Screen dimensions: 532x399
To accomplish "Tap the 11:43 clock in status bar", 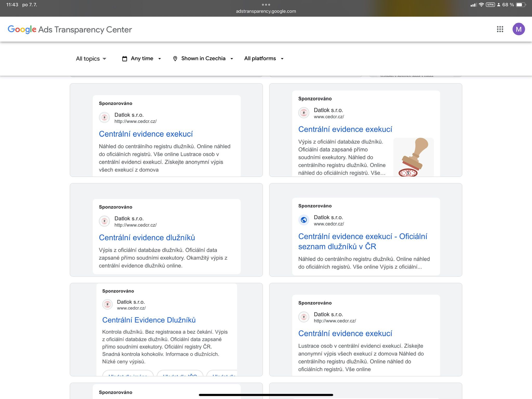I will [x=12, y=5].
